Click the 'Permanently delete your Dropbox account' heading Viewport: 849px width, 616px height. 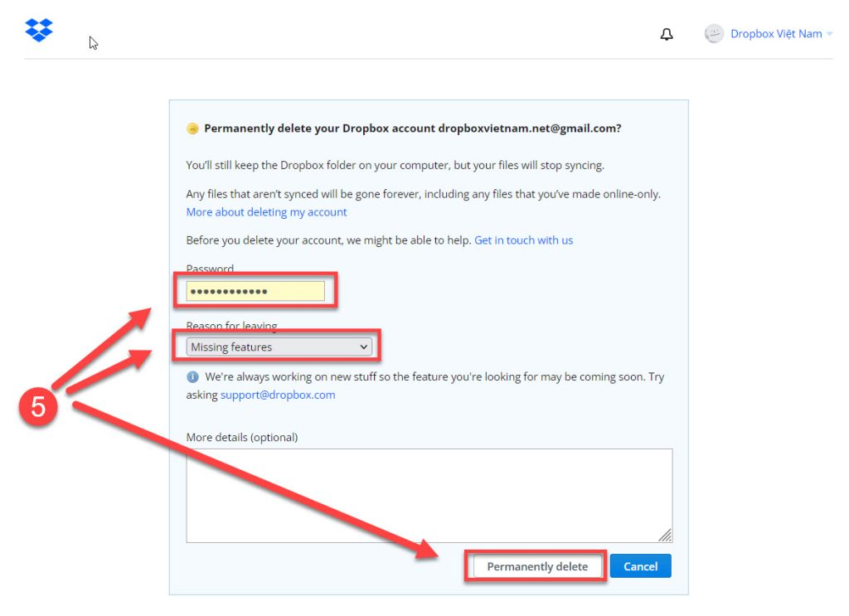coord(413,129)
